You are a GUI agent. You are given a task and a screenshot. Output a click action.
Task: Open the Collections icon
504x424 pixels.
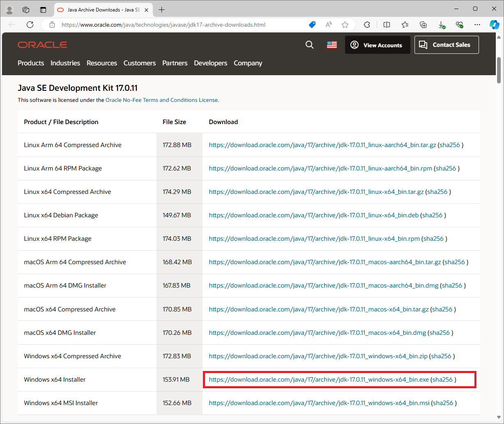(x=423, y=25)
